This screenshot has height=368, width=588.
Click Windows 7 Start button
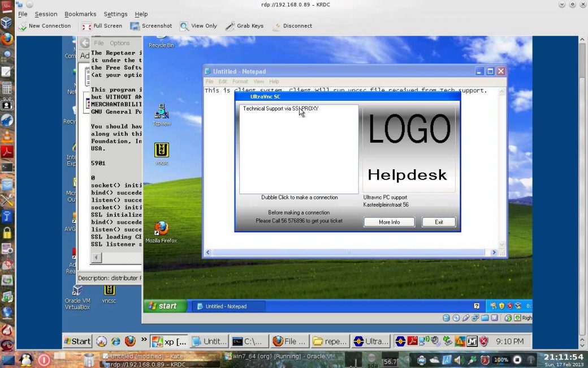click(x=77, y=341)
